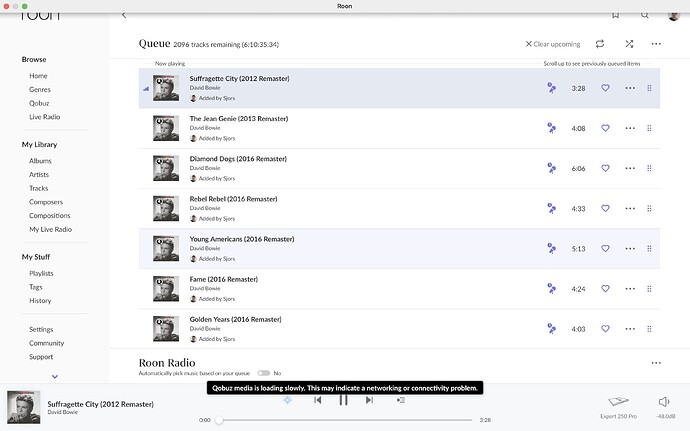This screenshot has height=431, width=690.
Task: Open queue options three-dot menu
Action: [x=656, y=44]
